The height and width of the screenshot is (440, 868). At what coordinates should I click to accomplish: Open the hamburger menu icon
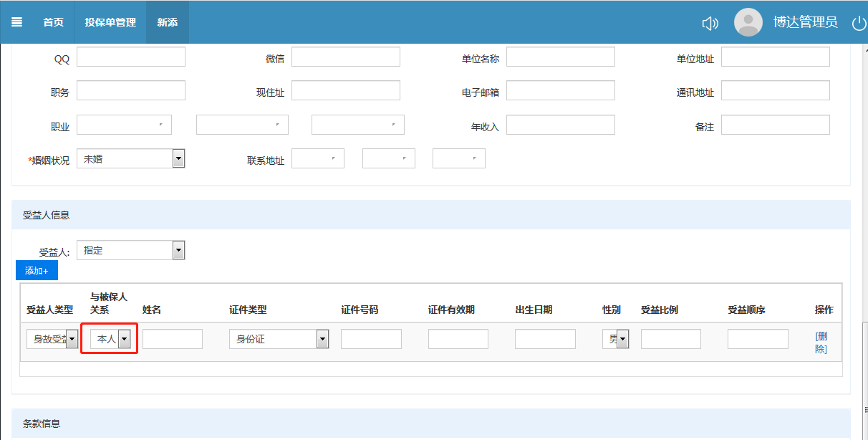tap(16, 22)
